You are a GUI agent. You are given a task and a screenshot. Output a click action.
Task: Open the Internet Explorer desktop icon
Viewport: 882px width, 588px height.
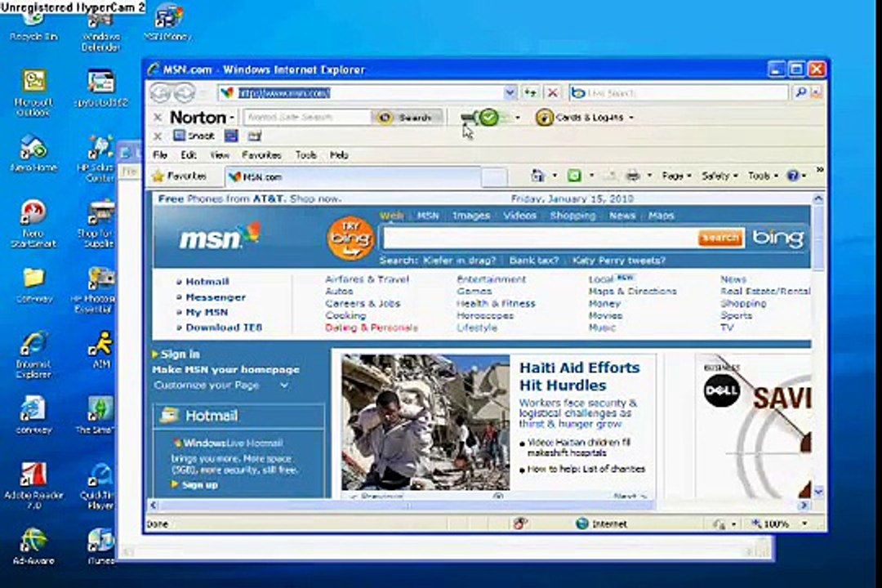33,354
